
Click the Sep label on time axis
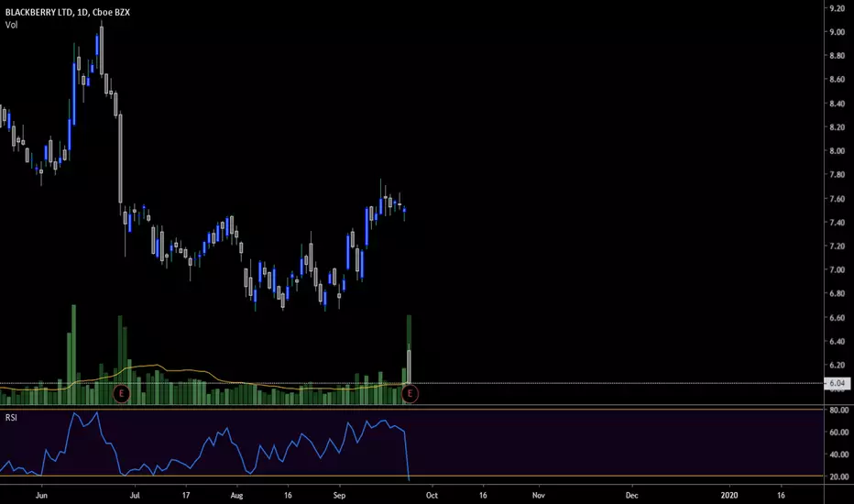(x=339, y=495)
